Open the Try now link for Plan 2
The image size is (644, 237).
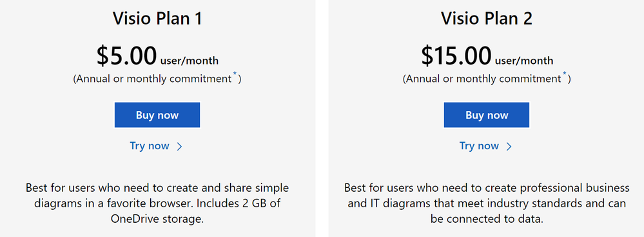(x=479, y=146)
